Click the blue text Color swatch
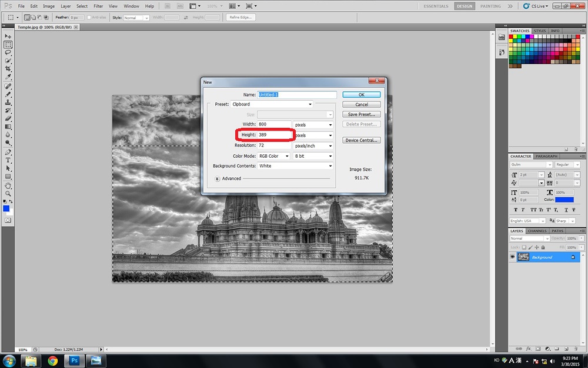Viewport: 588px width, 368px height. click(x=564, y=200)
